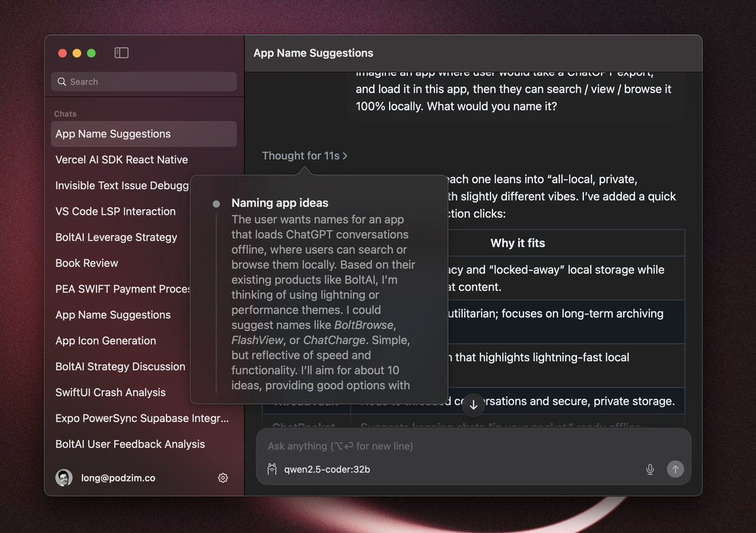Click the 'Why it fits' table header

(518, 243)
